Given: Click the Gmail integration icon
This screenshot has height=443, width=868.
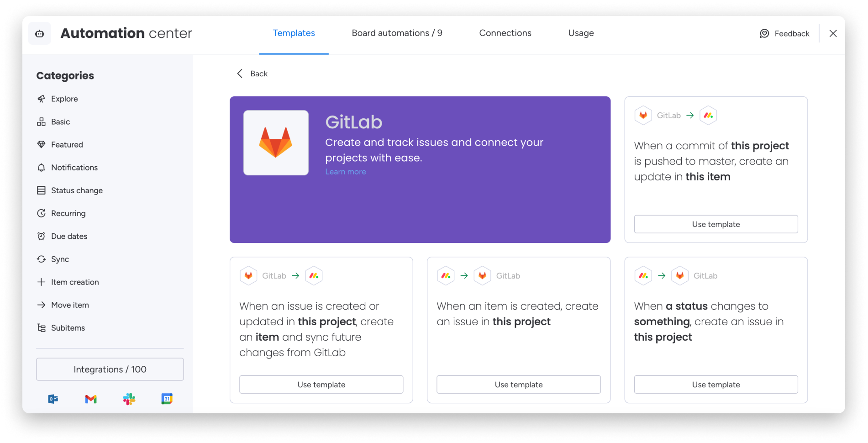Looking at the screenshot, I should coord(91,399).
